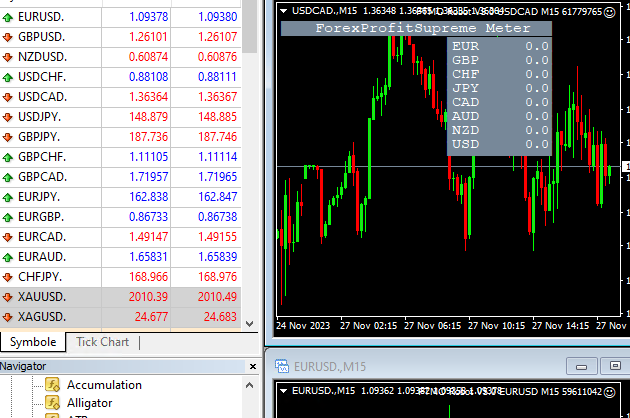Viewport: 630px width, 418px height.
Task: Close the Navigator panel
Action: click(253, 367)
